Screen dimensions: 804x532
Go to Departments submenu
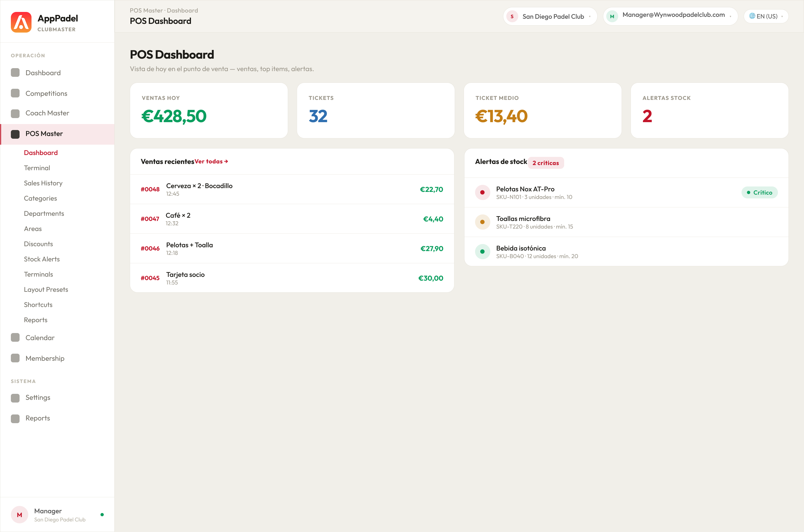44,213
